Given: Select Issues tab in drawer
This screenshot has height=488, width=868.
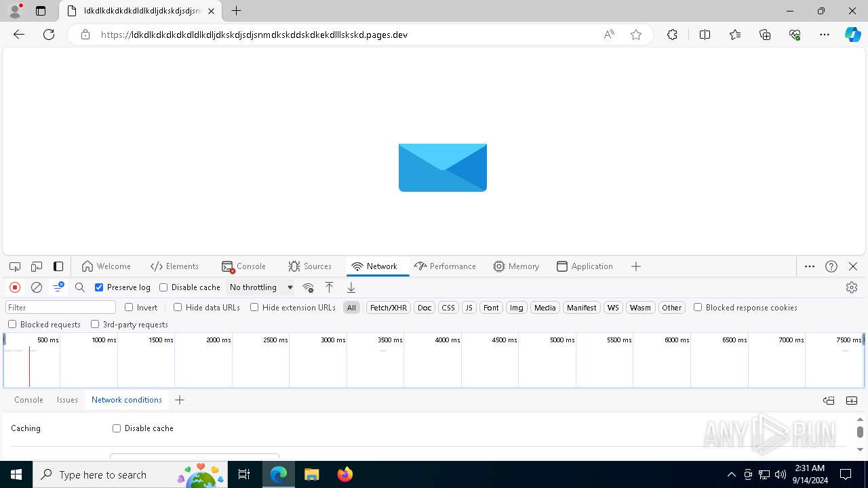Looking at the screenshot, I should point(67,400).
